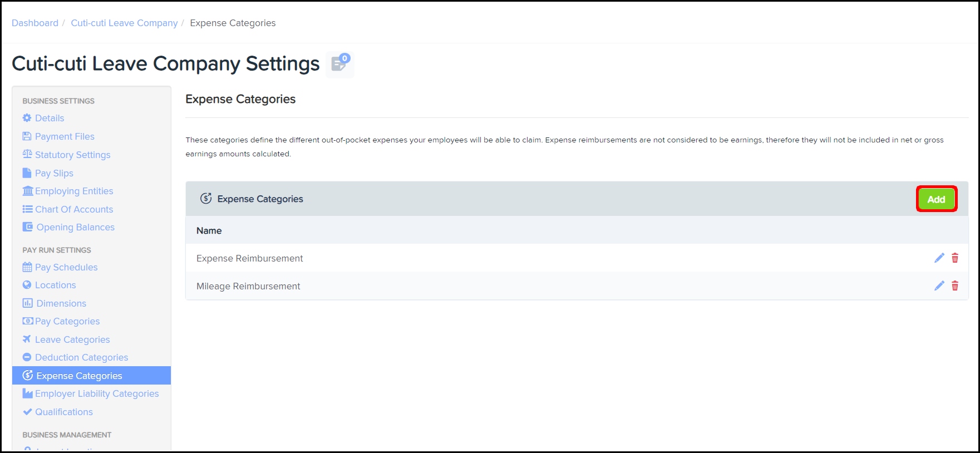Open Employer Liability Categories page
The height and width of the screenshot is (453, 980).
(x=97, y=393)
